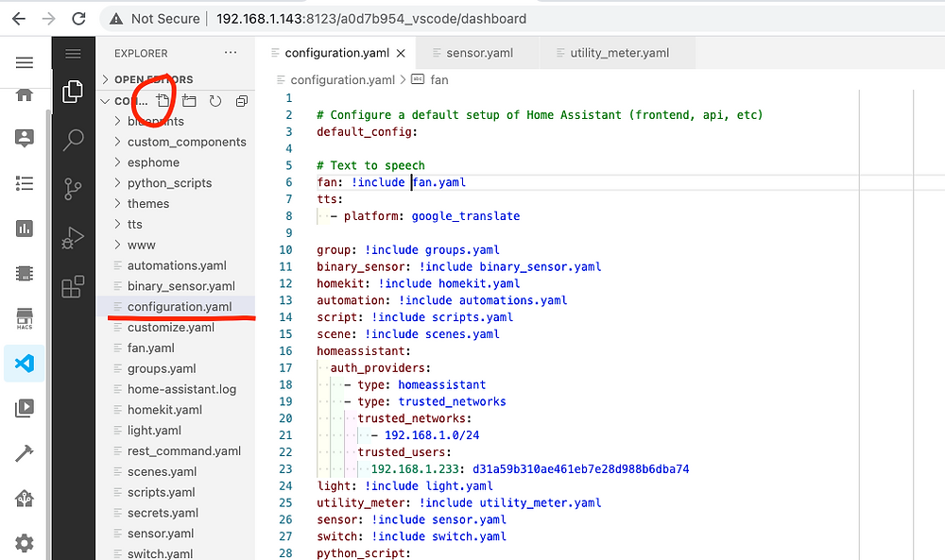Open Settings gear in Home Assistant sidebar

coord(25,543)
